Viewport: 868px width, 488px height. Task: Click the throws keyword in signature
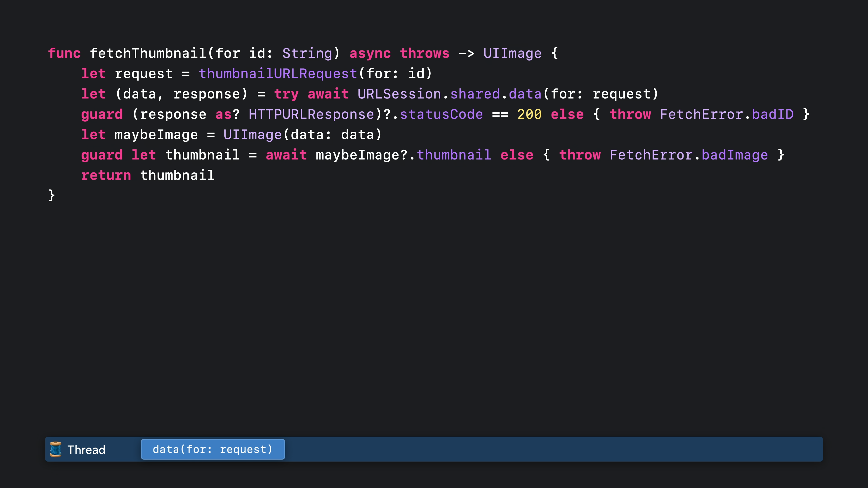tap(425, 53)
